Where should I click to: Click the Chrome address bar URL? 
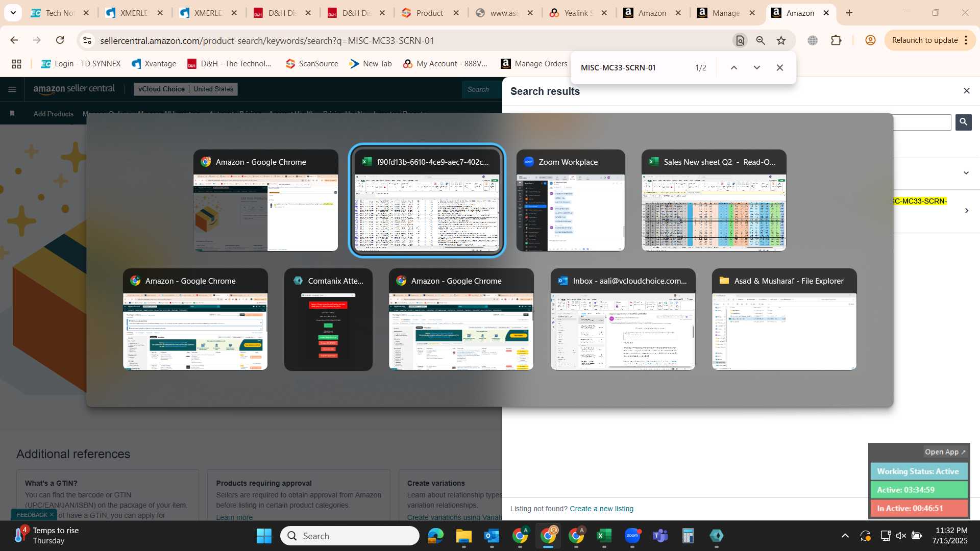(267, 40)
